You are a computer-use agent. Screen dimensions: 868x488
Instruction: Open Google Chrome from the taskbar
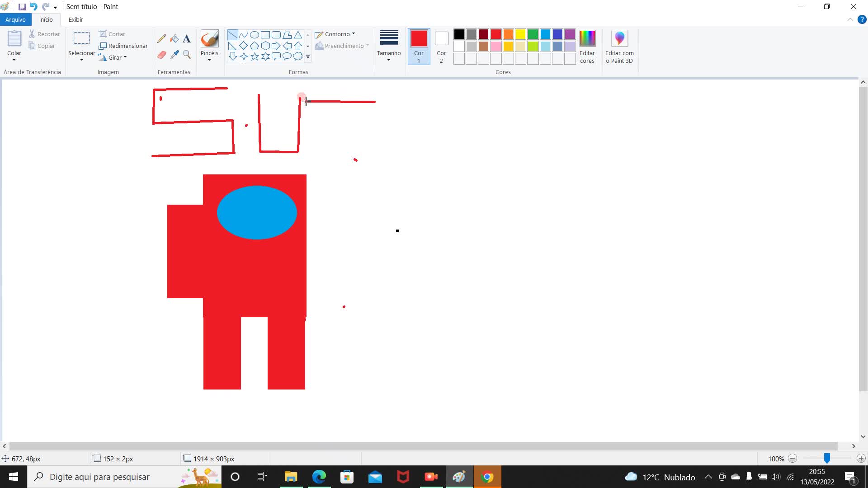[487, 477]
